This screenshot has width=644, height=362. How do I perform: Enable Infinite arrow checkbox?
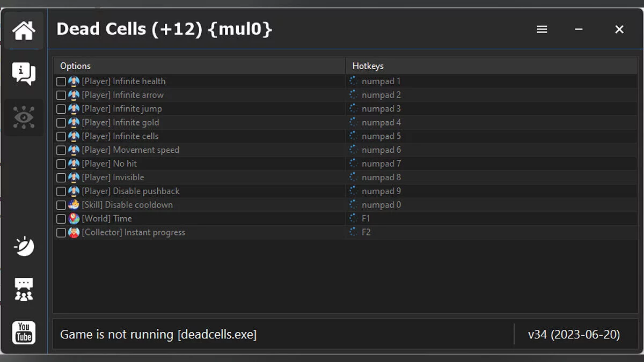(61, 95)
